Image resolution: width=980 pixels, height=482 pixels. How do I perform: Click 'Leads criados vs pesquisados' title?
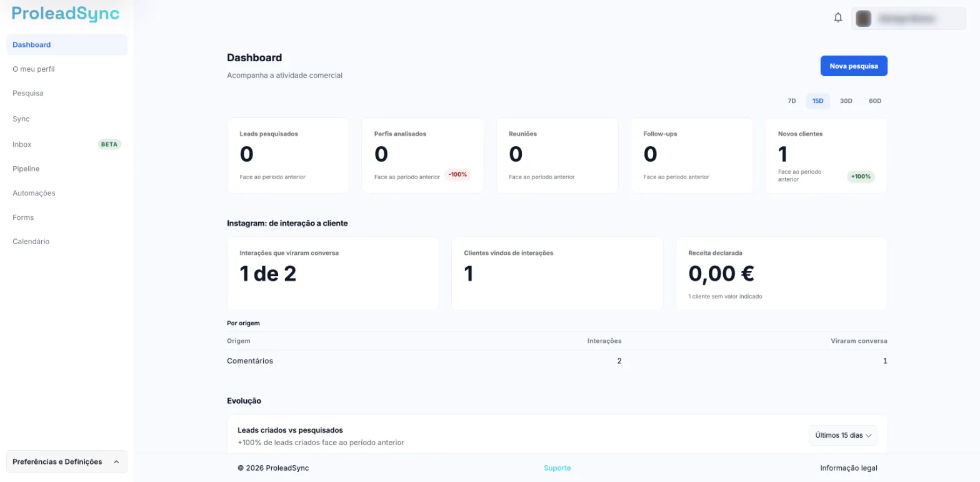point(290,430)
